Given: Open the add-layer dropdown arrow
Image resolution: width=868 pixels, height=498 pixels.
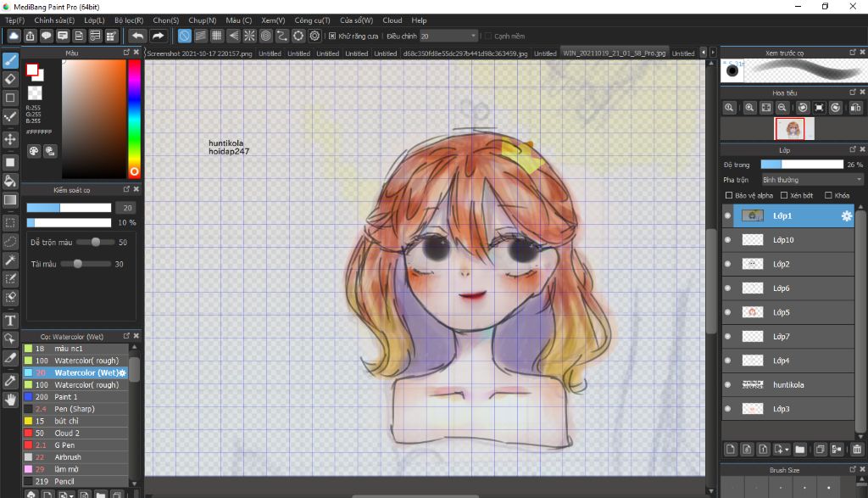Looking at the screenshot, I should pyautogui.click(x=786, y=450).
